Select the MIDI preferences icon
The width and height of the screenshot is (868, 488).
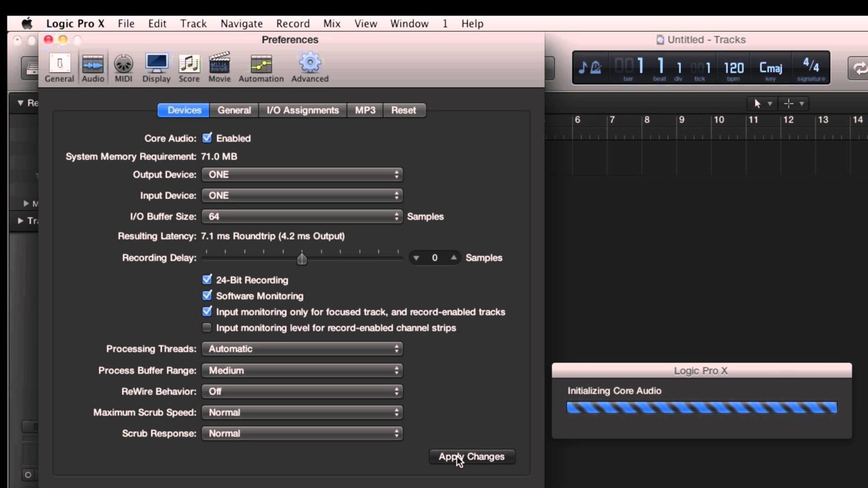pyautogui.click(x=123, y=68)
